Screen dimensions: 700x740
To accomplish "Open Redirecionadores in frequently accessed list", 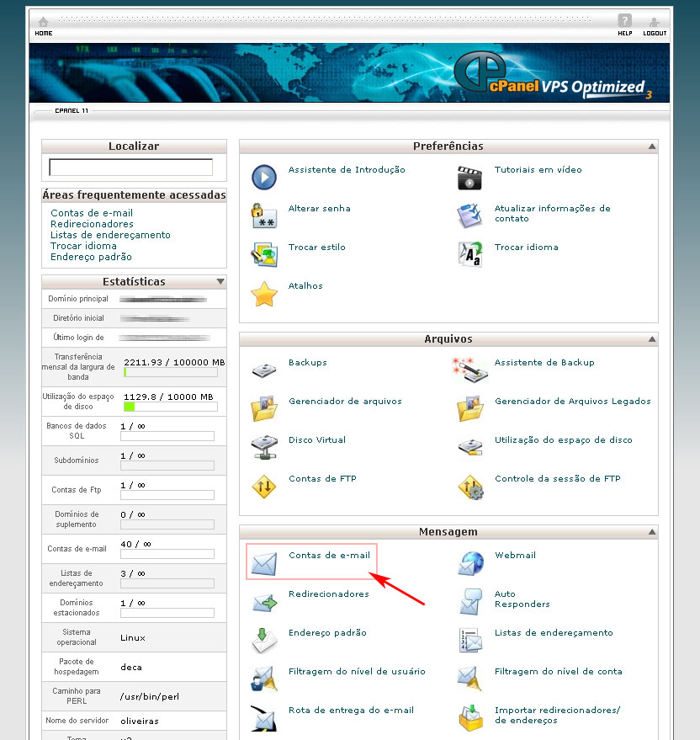I will click(92, 224).
